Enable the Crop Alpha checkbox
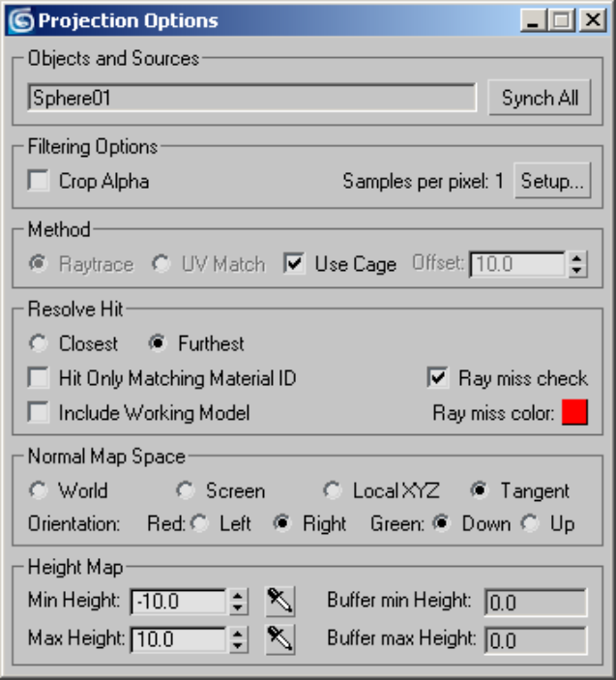The width and height of the screenshot is (616, 680). coord(40,181)
